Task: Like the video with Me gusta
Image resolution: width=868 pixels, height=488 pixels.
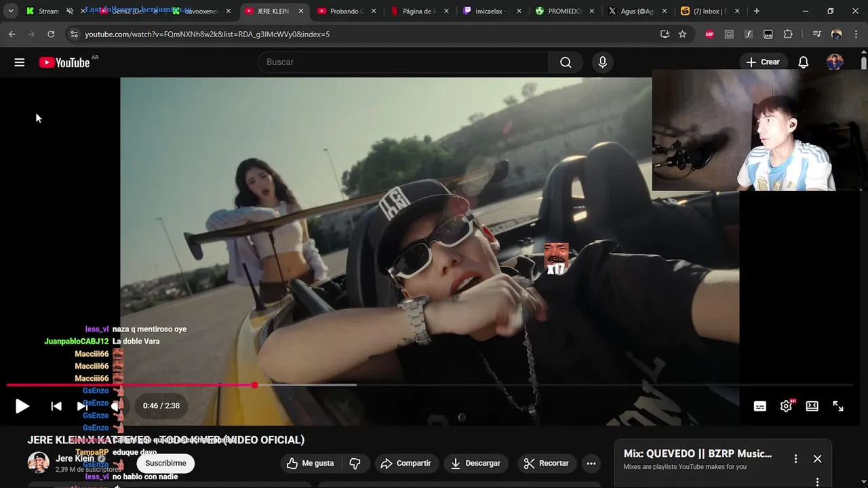Action: (311, 464)
